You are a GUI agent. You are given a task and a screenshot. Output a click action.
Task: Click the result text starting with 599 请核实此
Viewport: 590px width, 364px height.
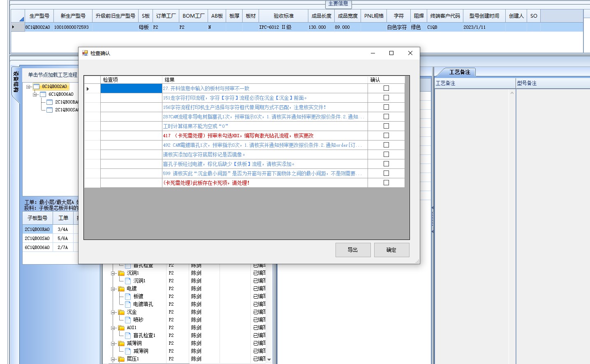(x=262, y=174)
